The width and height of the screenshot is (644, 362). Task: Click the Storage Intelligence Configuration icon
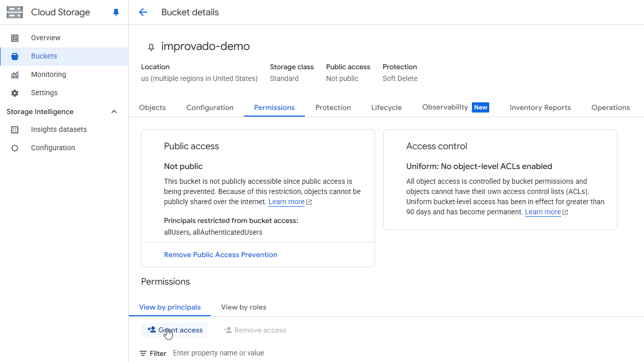tap(15, 148)
